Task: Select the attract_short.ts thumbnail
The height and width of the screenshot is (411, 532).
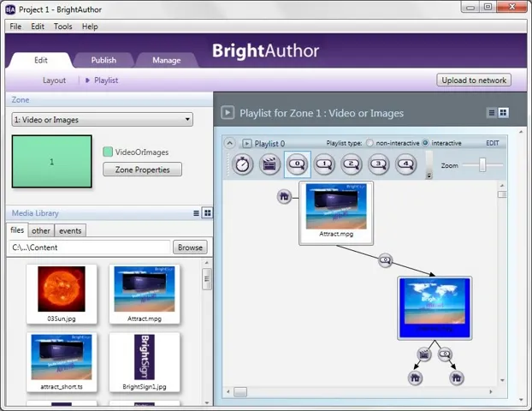Action: [x=62, y=362]
